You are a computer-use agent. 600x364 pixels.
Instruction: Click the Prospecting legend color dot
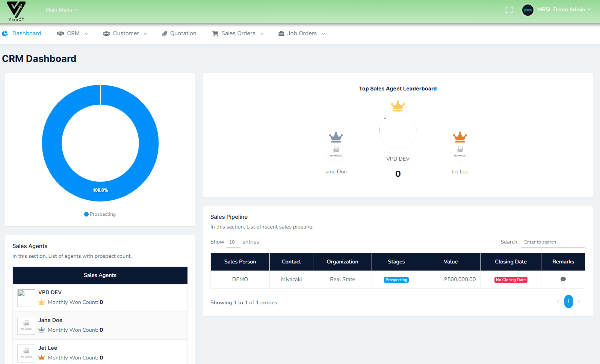[x=86, y=214]
